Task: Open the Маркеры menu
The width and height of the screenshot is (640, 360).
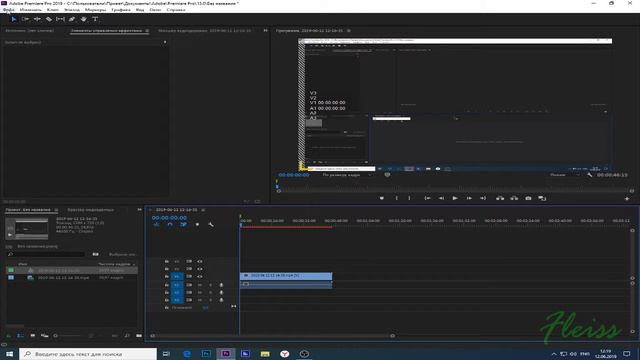Action: click(95, 9)
